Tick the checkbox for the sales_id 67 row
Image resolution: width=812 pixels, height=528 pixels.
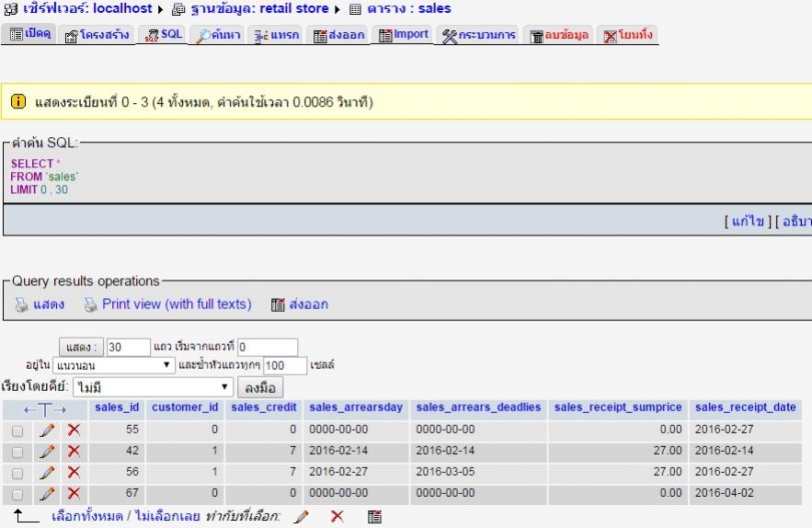click(x=17, y=493)
